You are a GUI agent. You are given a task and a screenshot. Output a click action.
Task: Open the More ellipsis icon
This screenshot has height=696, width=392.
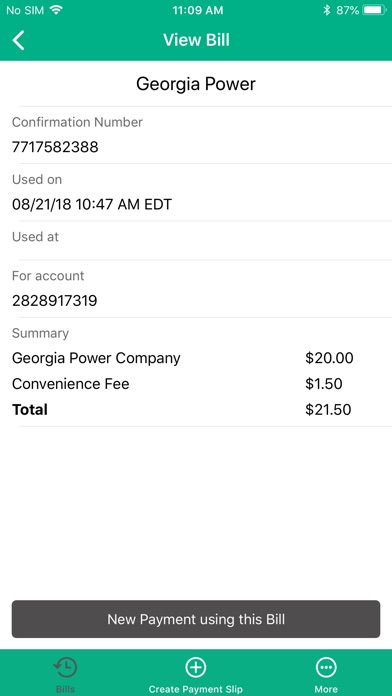(326, 667)
